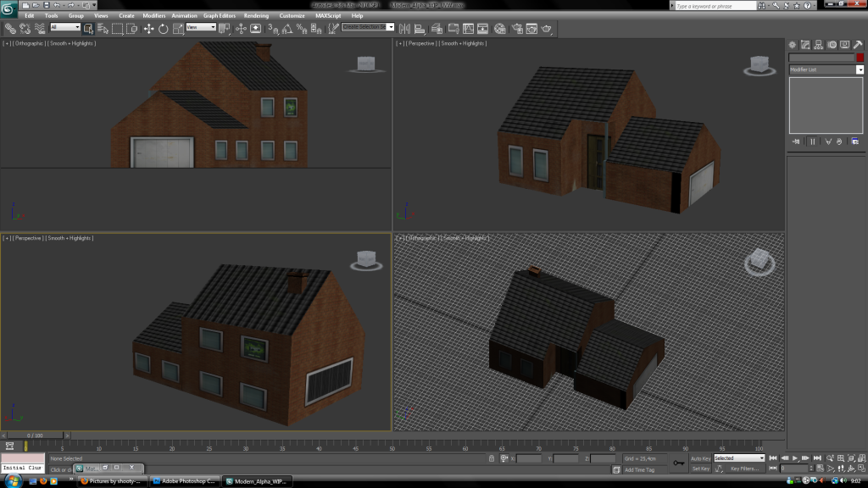
Task: Click the red object color swatch
Action: point(860,58)
